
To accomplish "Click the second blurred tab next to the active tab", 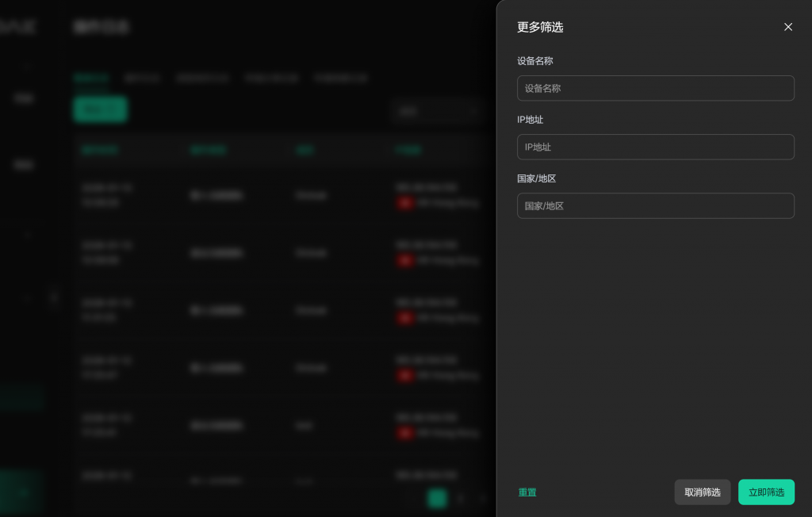I will pos(143,79).
